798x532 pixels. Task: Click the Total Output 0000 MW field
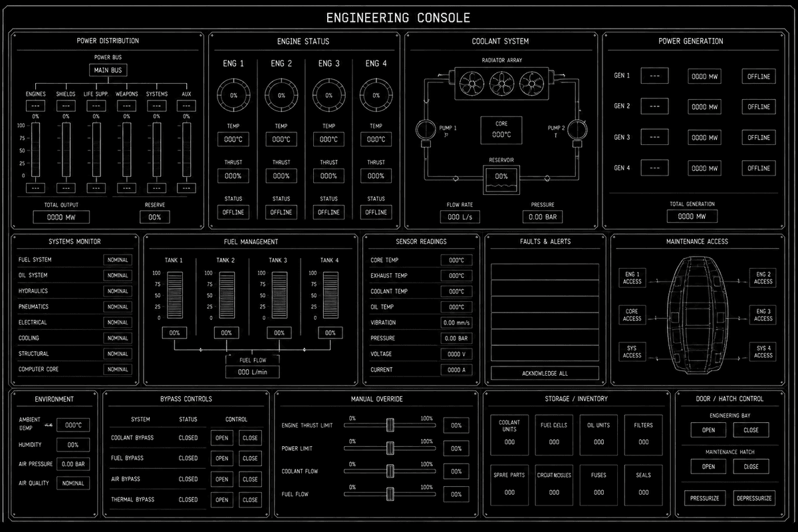[61, 217]
